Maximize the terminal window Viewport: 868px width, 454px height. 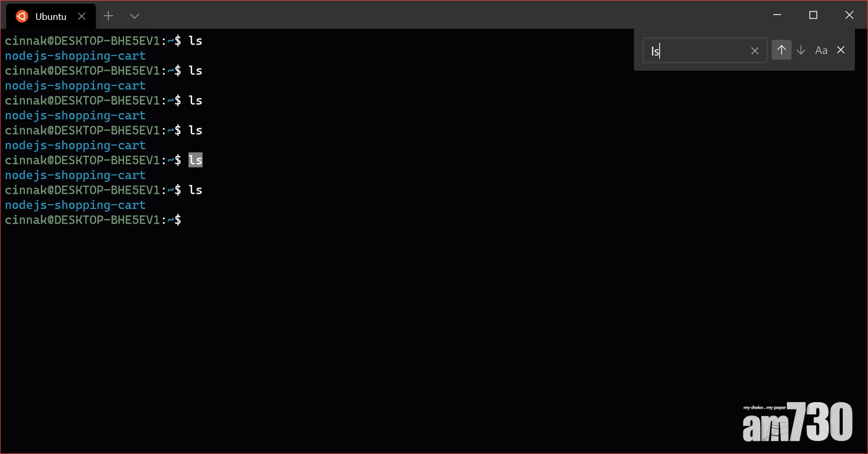813,15
